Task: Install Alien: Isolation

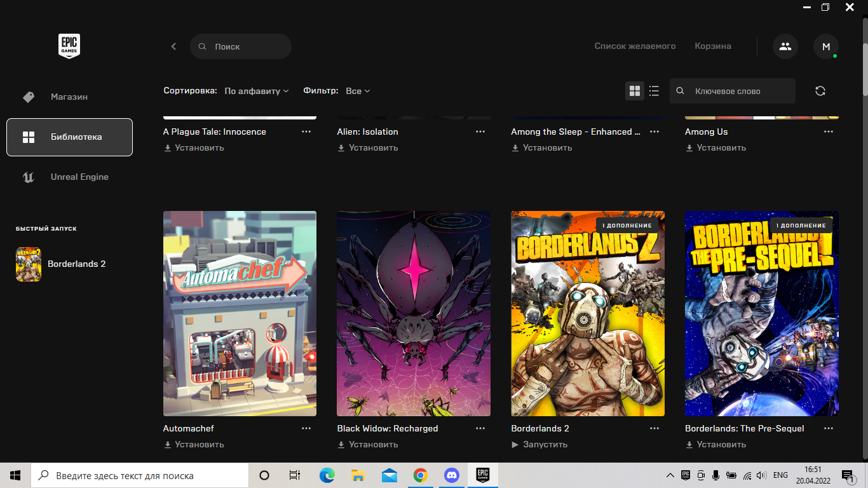Action: tap(368, 147)
